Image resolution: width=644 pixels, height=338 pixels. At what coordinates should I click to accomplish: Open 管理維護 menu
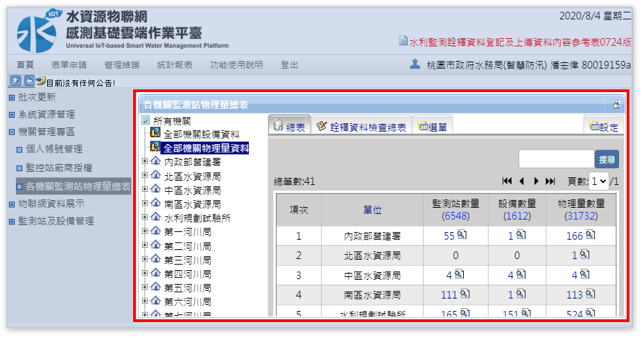coord(122,65)
